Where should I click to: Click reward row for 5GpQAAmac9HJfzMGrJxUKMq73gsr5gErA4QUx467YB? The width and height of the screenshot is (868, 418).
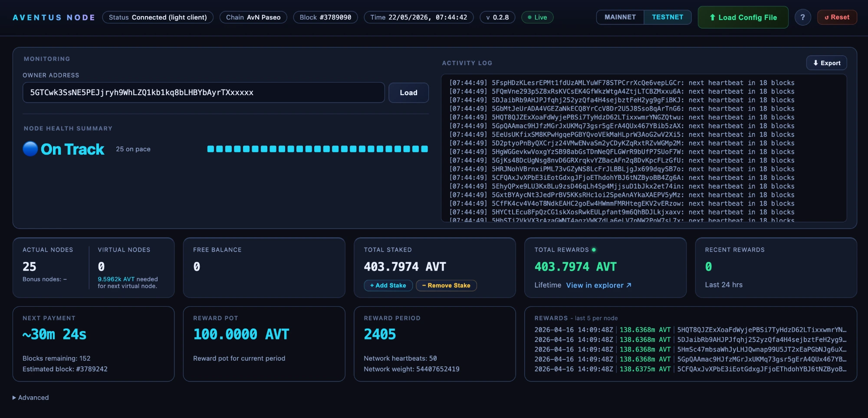(690, 359)
